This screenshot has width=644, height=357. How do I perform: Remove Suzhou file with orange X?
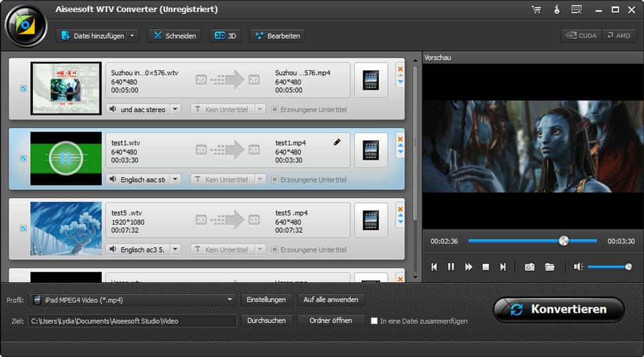click(400, 69)
